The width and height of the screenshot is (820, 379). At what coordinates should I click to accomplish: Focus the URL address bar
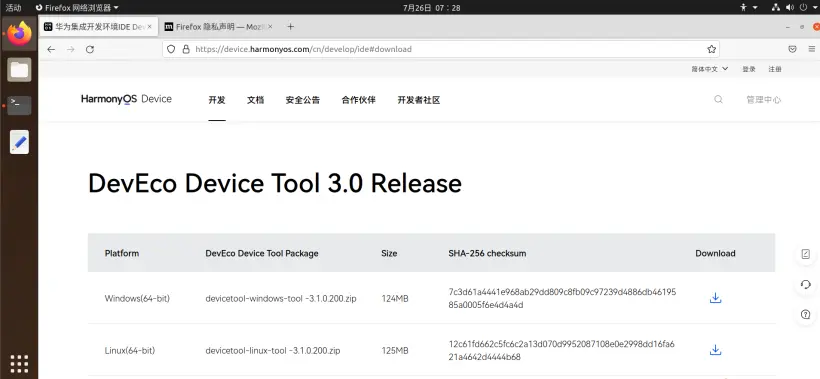(x=440, y=49)
